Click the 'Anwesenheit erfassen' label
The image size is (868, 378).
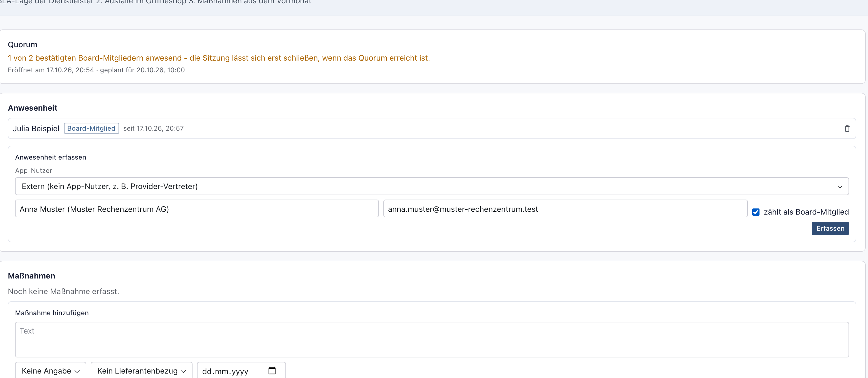51,157
